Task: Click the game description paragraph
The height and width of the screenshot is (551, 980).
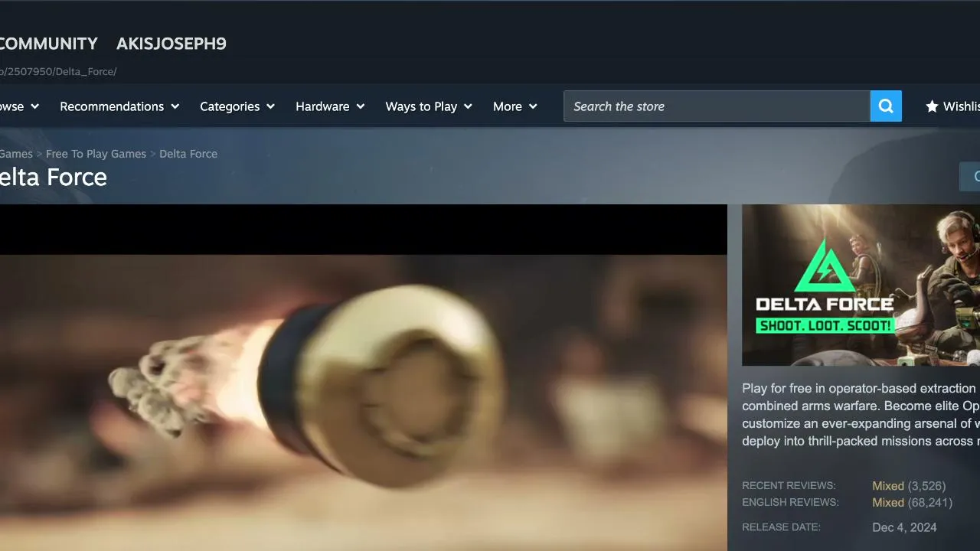Action: 861,415
